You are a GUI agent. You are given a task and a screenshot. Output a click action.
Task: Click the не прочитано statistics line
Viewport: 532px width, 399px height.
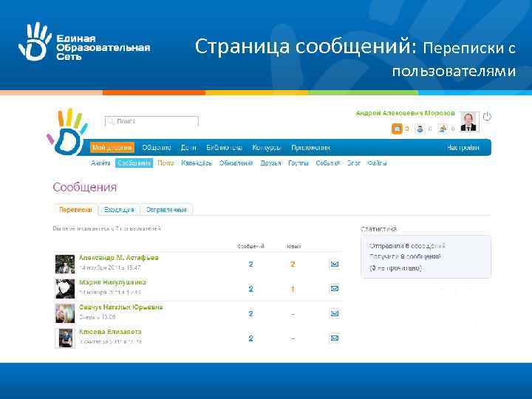click(x=395, y=268)
